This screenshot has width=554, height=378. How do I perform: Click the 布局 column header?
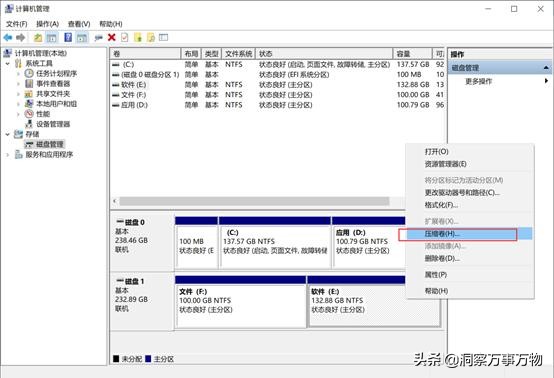pos(191,54)
